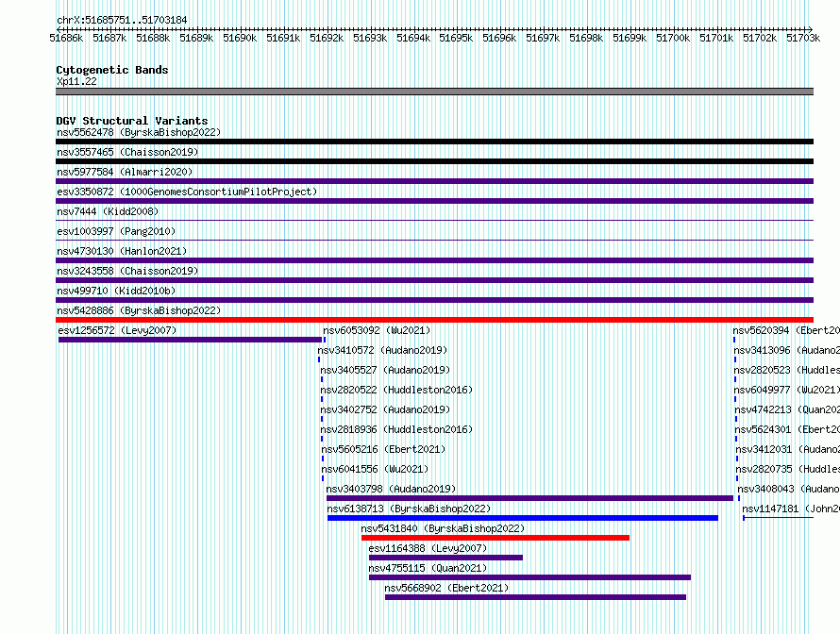Open nsv4730130 (Hanlon2021) variant label
840x634 pixels.
coord(122,251)
